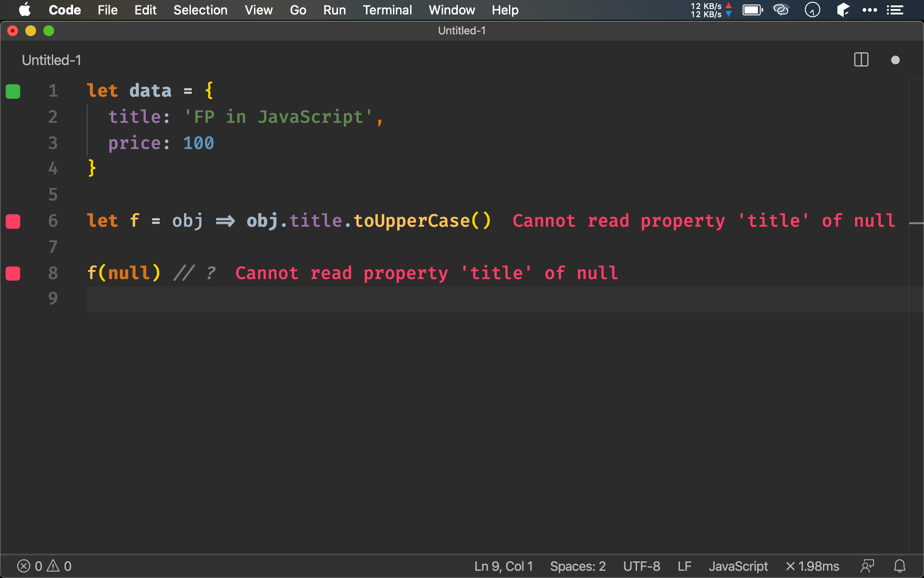Open the View menu
This screenshot has width=924, height=578.
(259, 10)
